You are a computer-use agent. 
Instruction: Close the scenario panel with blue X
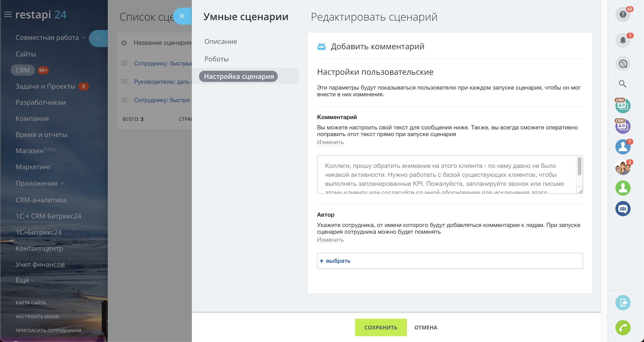182,16
